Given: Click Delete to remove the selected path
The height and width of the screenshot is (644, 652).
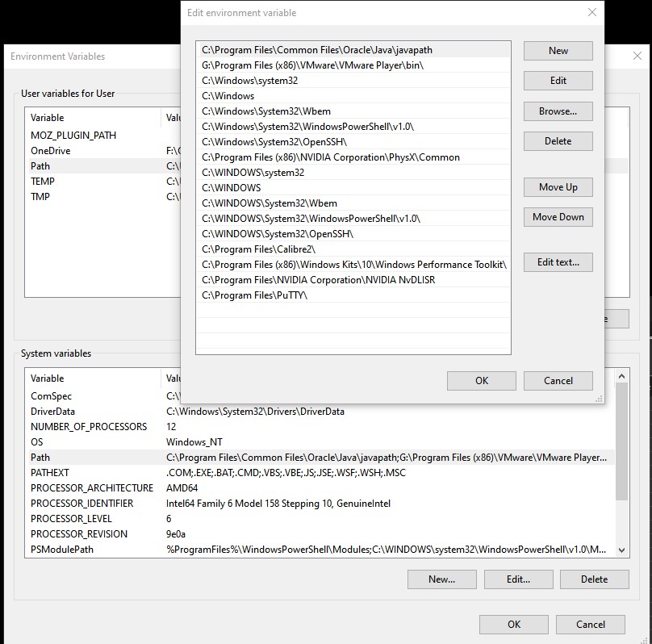Looking at the screenshot, I should pyautogui.click(x=558, y=141).
